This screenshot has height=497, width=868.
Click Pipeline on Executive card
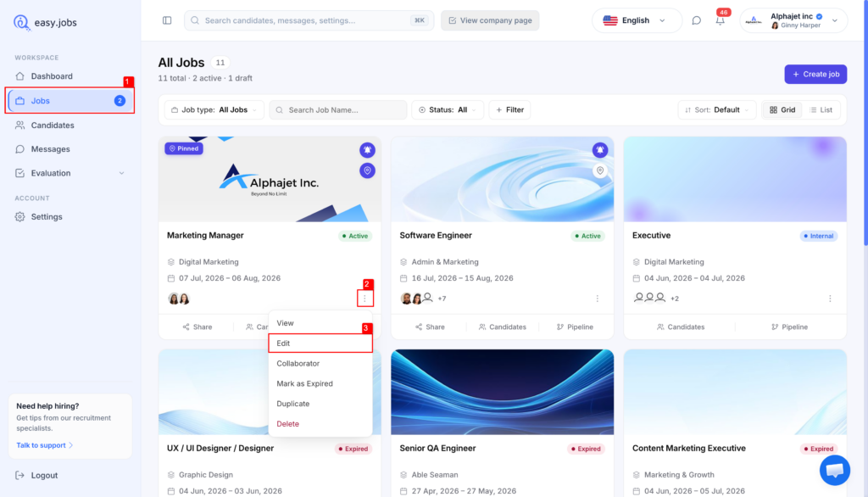[x=789, y=327]
